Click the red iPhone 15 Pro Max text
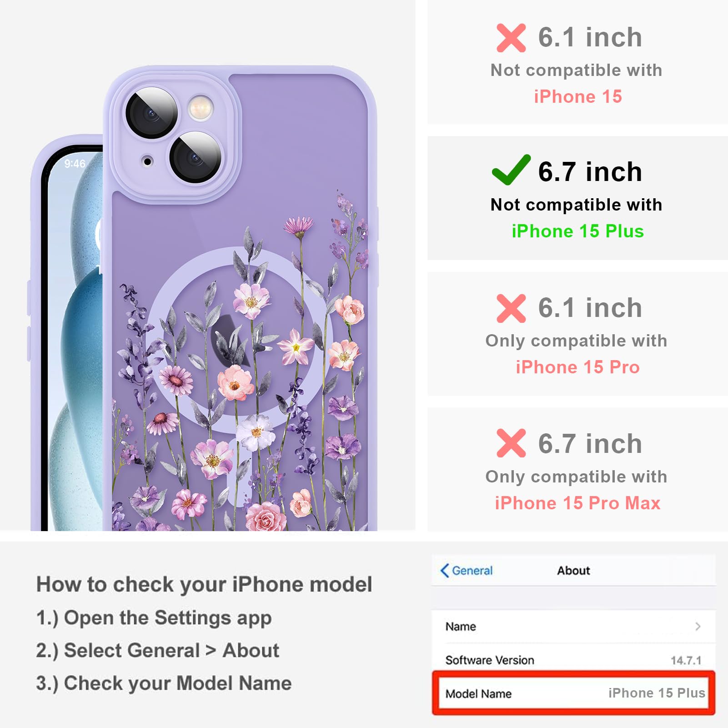 (577, 503)
